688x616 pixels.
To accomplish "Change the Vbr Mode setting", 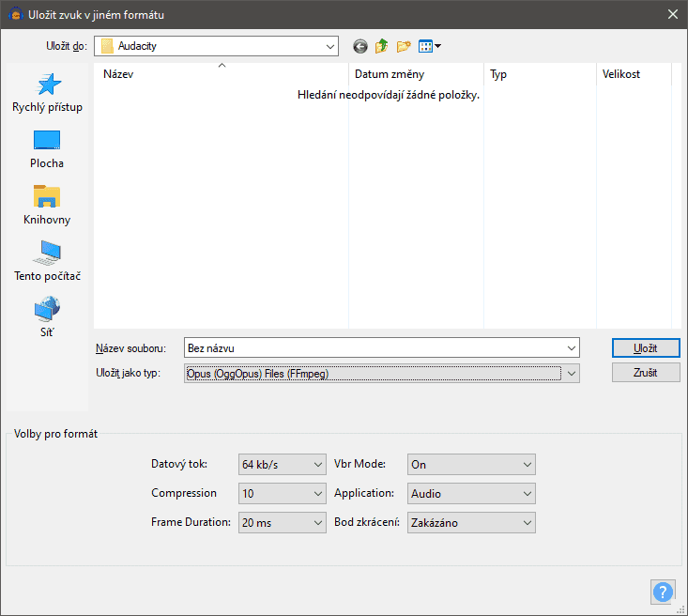I will (471, 465).
